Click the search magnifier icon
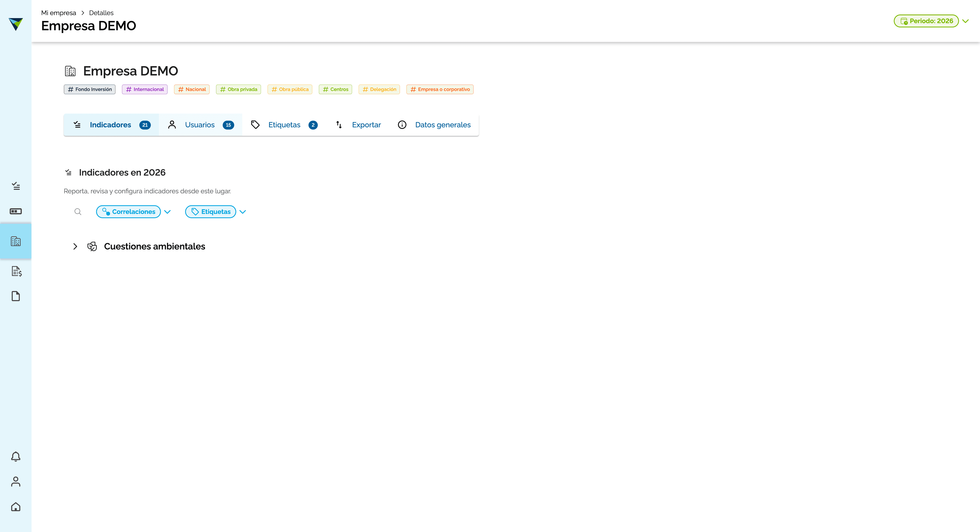Viewport: 980px width, 532px height. [78, 212]
